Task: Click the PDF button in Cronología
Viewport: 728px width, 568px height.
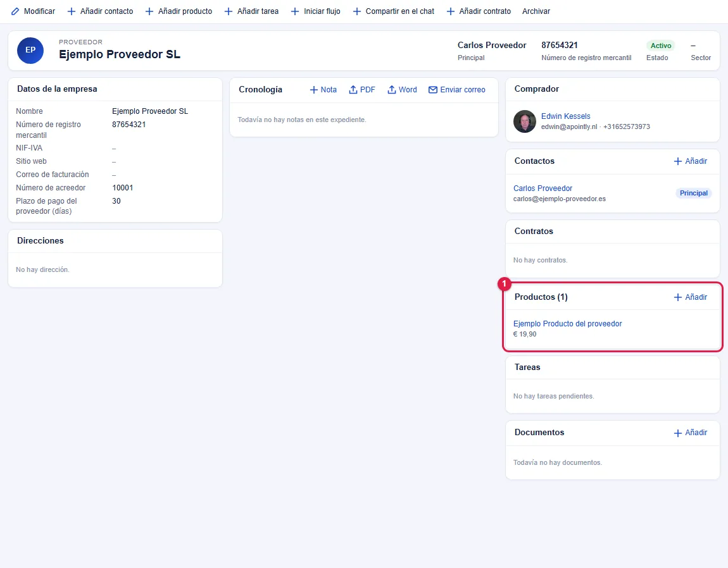Action: pos(362,90)
